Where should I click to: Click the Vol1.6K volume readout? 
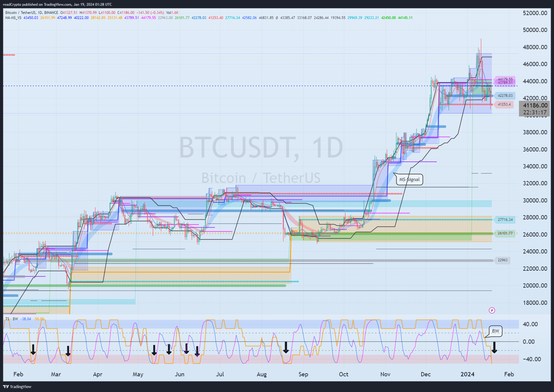click(x=172, y=13)
